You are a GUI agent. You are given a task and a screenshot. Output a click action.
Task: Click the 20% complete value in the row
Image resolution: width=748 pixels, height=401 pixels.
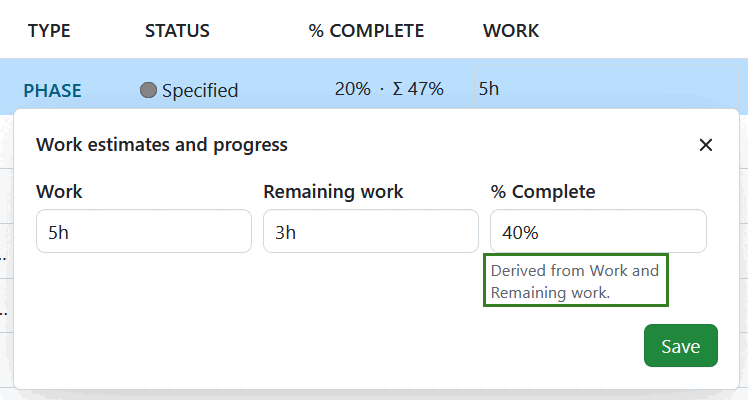352,88
